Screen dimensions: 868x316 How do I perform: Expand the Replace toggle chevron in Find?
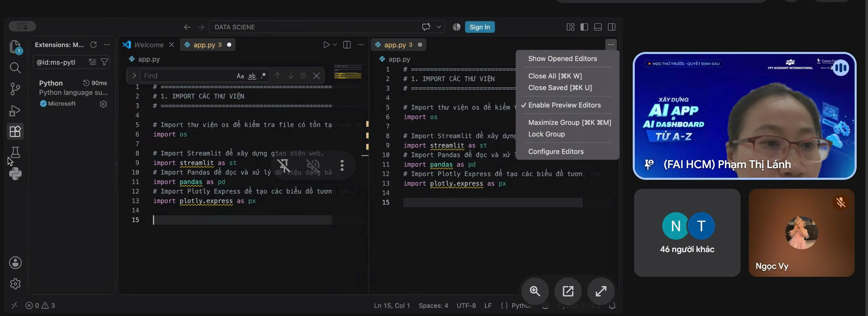134,76
